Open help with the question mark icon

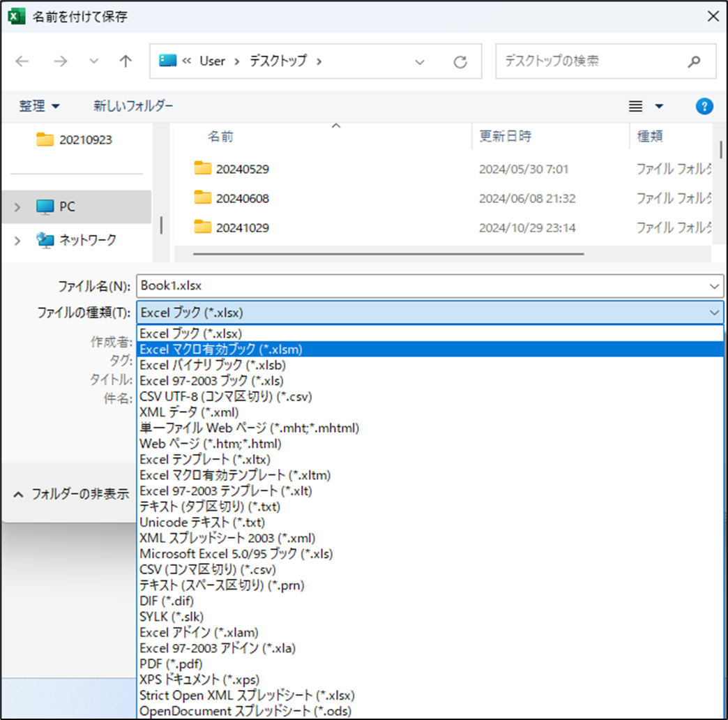pyautogui.click(x=704, y=106)
